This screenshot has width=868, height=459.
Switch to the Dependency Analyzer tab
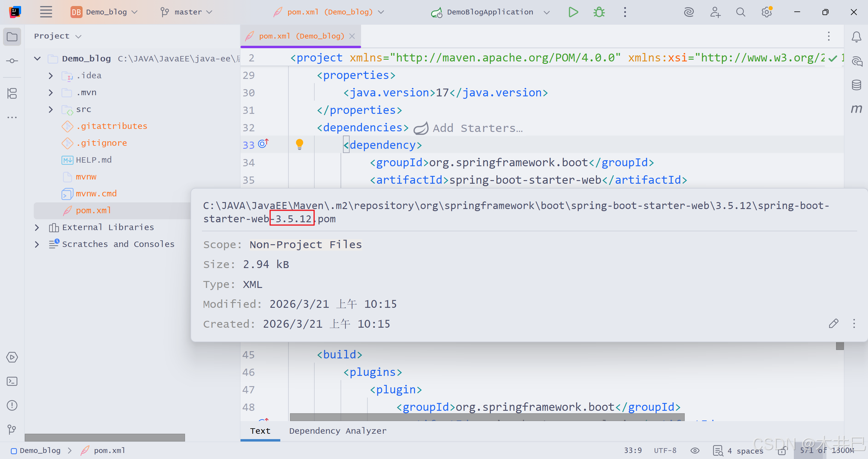click(x=338, y=431)
